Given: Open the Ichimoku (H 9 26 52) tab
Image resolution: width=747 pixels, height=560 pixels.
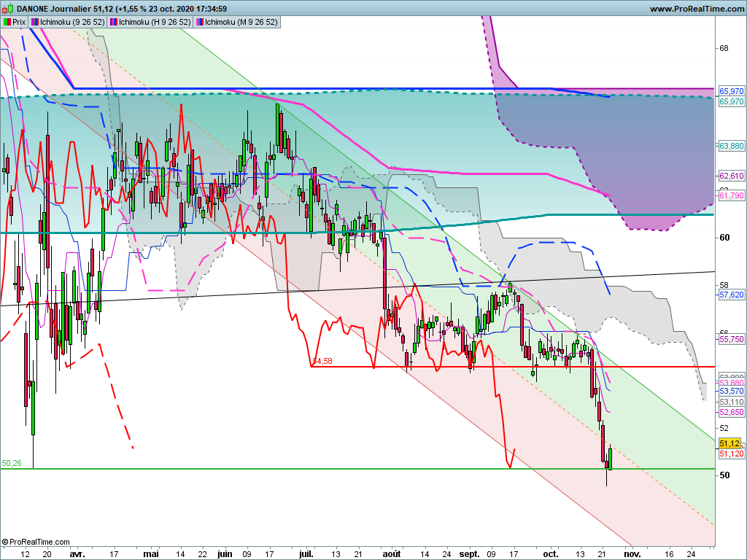Looking at the screenshot, I should point(150,22).
